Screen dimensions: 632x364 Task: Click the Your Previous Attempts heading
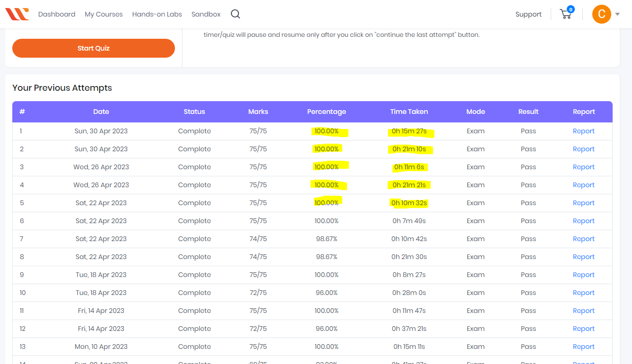[x=62, y=88]
